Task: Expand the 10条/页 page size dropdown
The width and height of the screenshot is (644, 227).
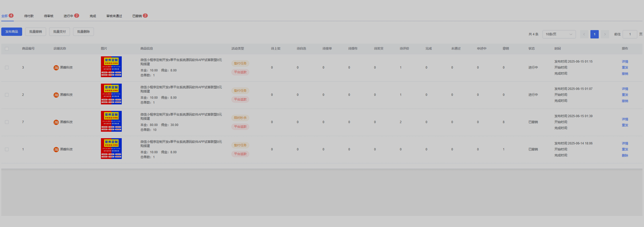Action: point(559,34)
